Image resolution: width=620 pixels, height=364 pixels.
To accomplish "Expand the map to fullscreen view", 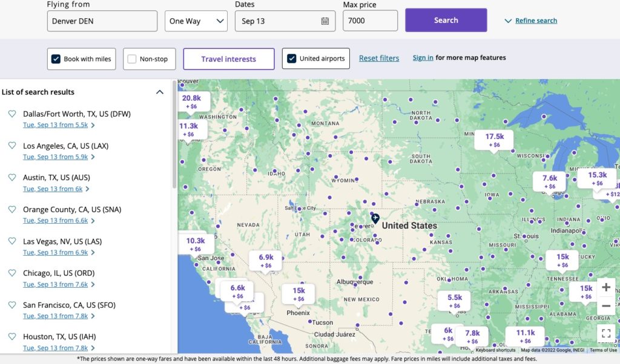I will [606, 333].
